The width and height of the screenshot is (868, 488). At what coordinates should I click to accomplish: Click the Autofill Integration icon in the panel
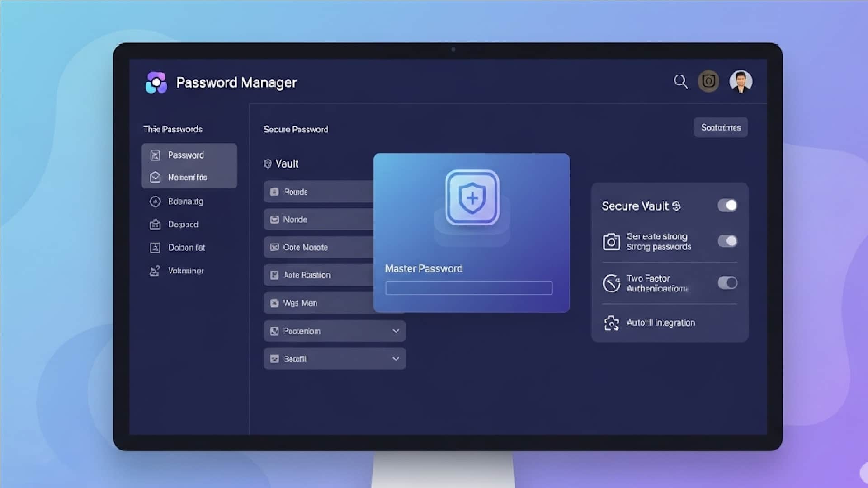[x=612, y=323]
